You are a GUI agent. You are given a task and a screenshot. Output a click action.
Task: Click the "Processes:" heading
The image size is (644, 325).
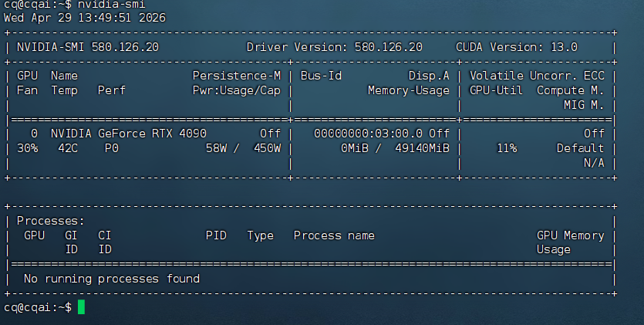click(x=51, y=221)
